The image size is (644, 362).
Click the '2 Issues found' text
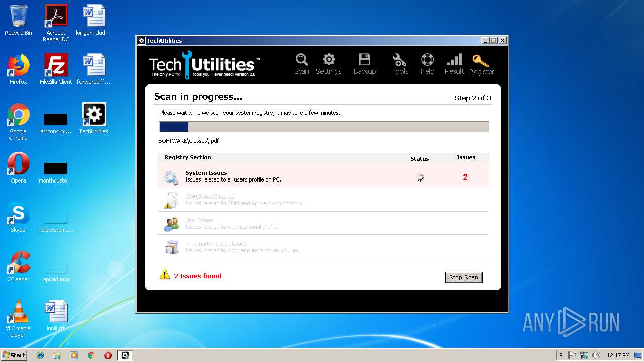[x=198, y=276]
